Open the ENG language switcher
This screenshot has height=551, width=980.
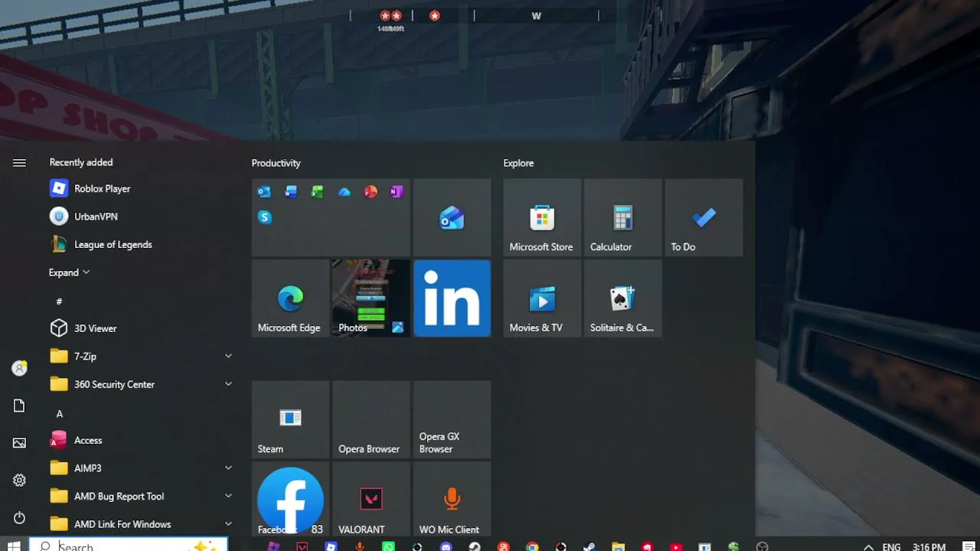(891, 546)
